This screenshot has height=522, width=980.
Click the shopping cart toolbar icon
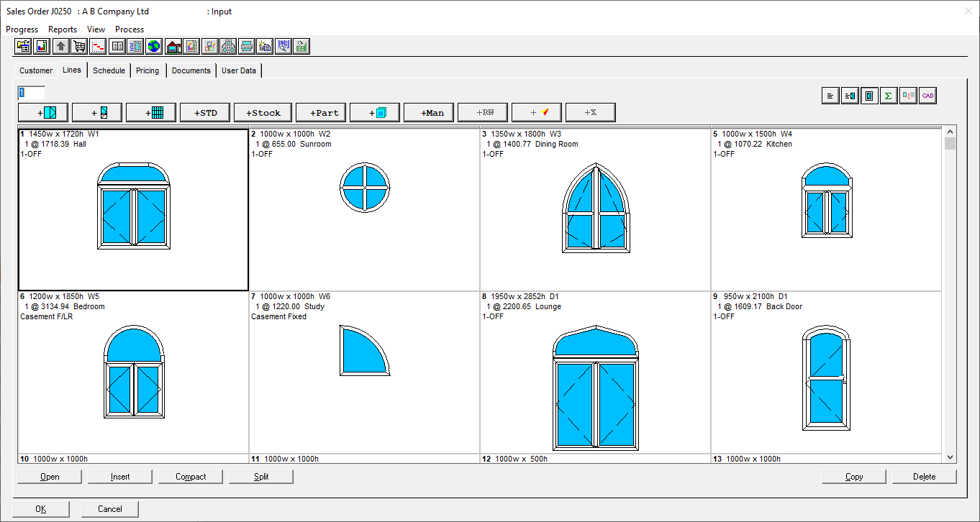click(x=79, y=46)
